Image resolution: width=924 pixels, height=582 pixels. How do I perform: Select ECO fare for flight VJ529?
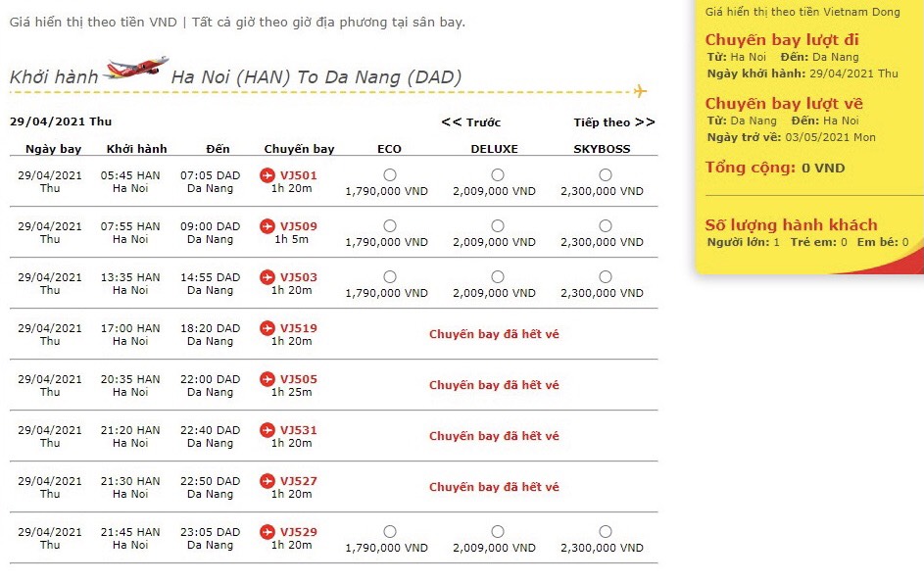[x=390, y=532]
